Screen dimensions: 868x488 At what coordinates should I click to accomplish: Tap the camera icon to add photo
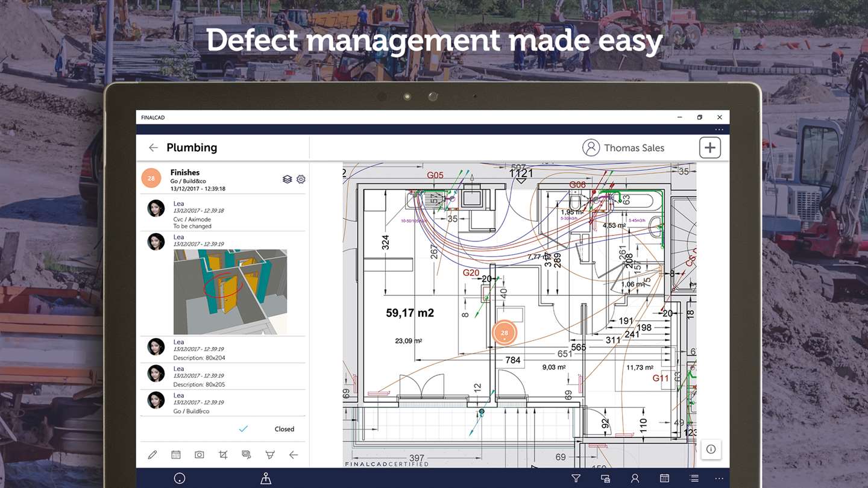[200, 455]
